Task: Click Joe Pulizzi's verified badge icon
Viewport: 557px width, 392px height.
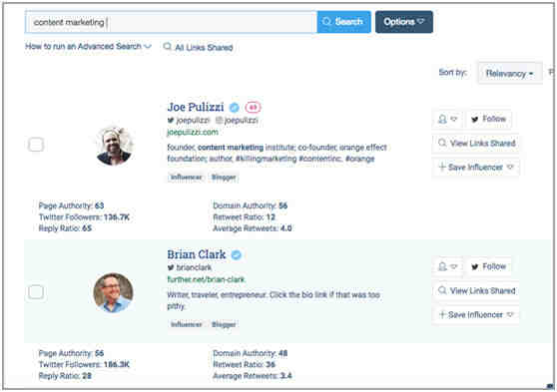Action: click(x=235, y=107)
